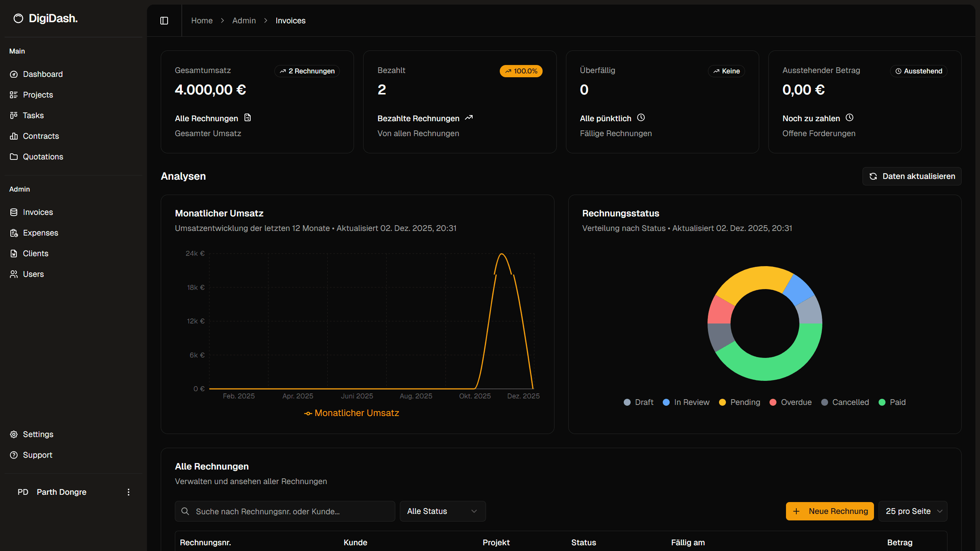Image resolution: width=980 pixels, height=551 pixels.
Task: Open Dashboard via its gauge icon
Action: coord(14,74)
